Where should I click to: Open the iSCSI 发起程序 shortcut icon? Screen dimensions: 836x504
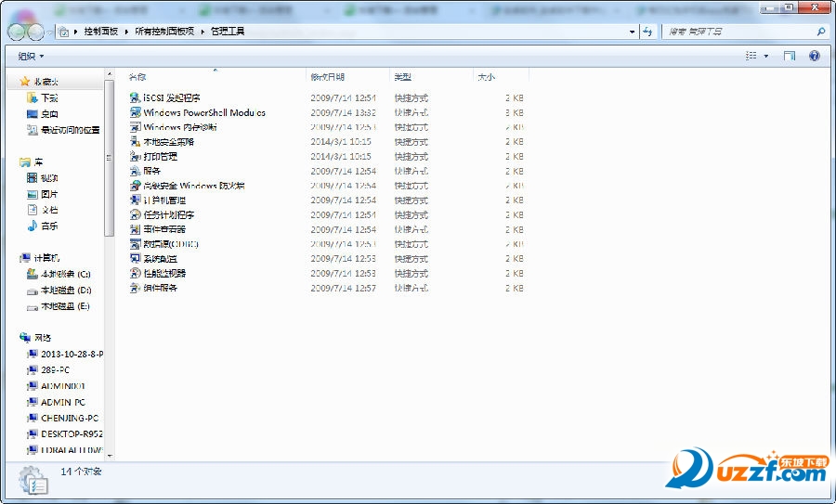[x=135, y=97]
